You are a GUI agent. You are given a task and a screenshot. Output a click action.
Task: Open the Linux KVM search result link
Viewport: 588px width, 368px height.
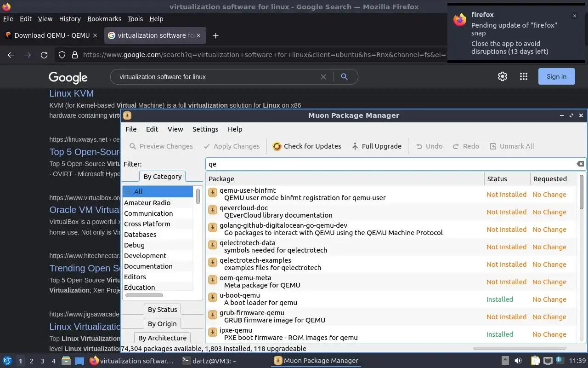point(72,93)
